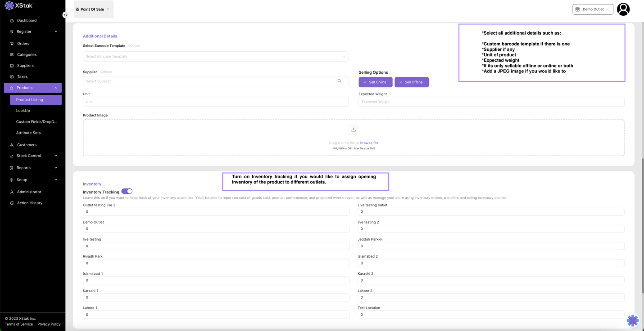Click the XStak logo
Image resolution: width=644 pixels, height=331 pixels.
click(x=19, y=5)
